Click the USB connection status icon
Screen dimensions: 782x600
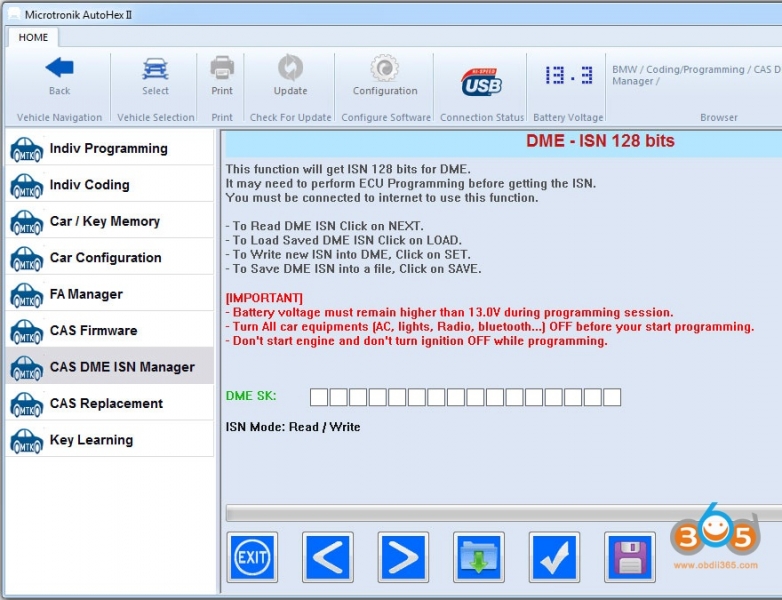[481, 82]
